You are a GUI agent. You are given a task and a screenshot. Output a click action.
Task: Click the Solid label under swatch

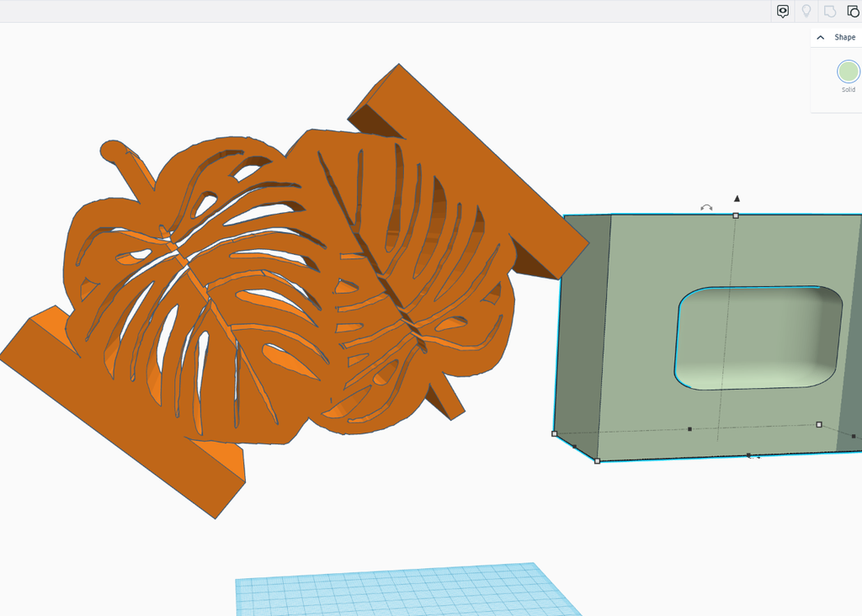pyautogui.click(x=848, y=90)
